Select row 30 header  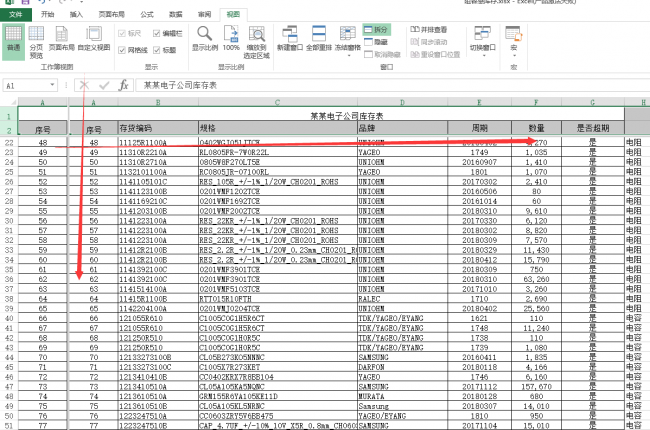click(x=9, y=221)
